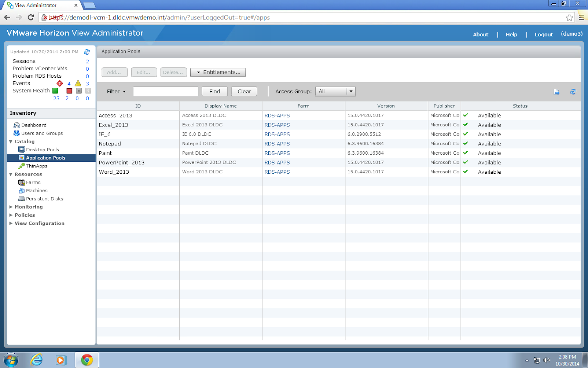
Task: Open Machines under Resources
Action: [37, 191]
